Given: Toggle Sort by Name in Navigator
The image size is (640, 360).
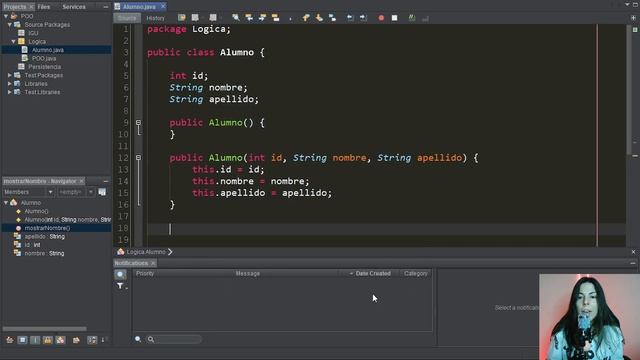Looking at the screenshot, I should tap(92, 340).
